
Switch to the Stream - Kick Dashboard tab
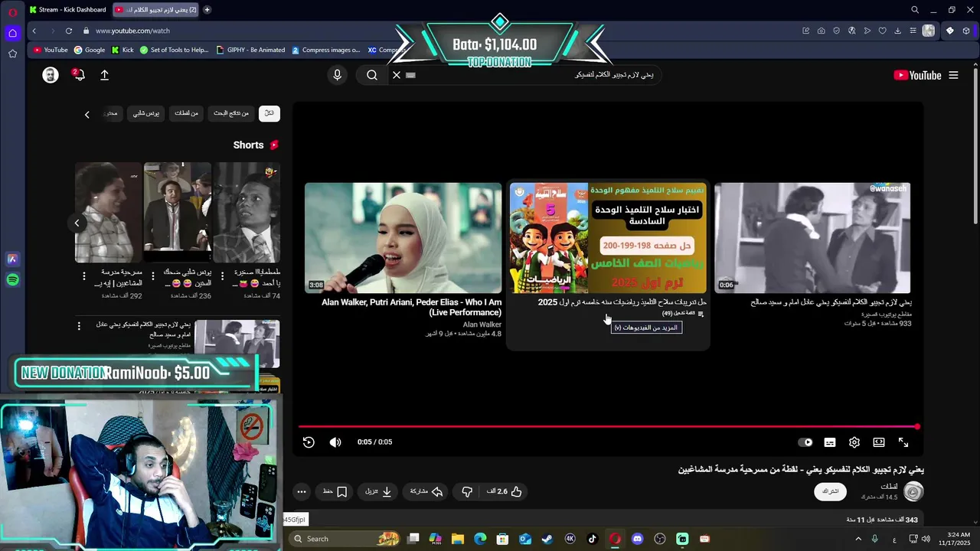(67, 10)
